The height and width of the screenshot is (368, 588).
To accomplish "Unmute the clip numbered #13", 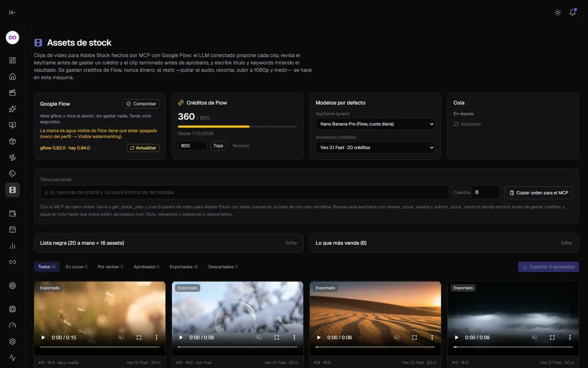I will click(535, 337).
